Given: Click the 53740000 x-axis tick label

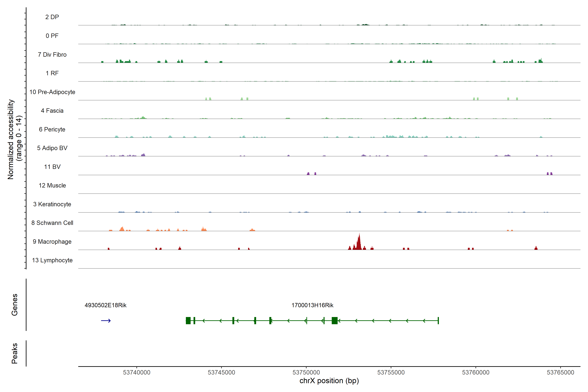Looking at the screenshot, I should [137, 372].
